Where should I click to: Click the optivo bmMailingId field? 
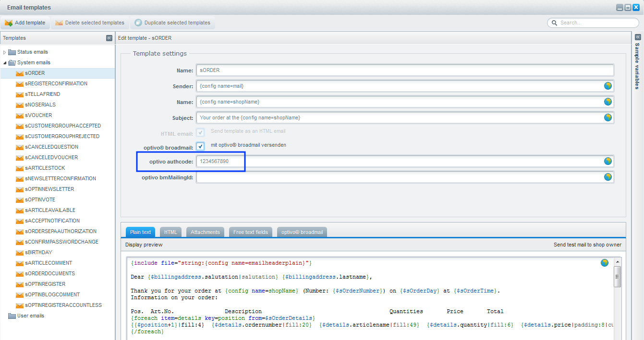click(x=405, y=177)
